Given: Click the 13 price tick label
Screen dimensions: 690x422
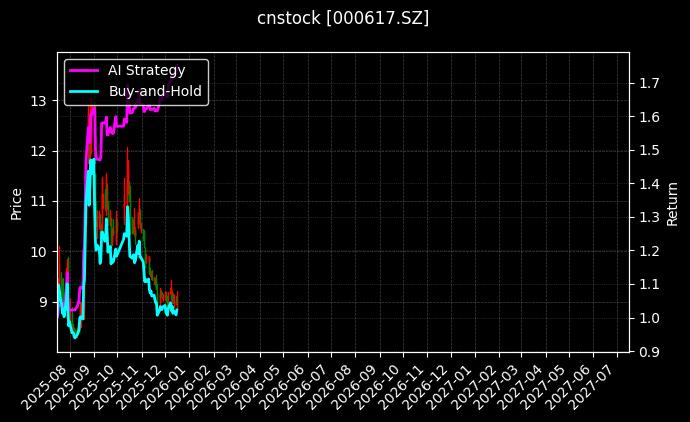Looking at the screenshot, I should [x=39, y=100].
